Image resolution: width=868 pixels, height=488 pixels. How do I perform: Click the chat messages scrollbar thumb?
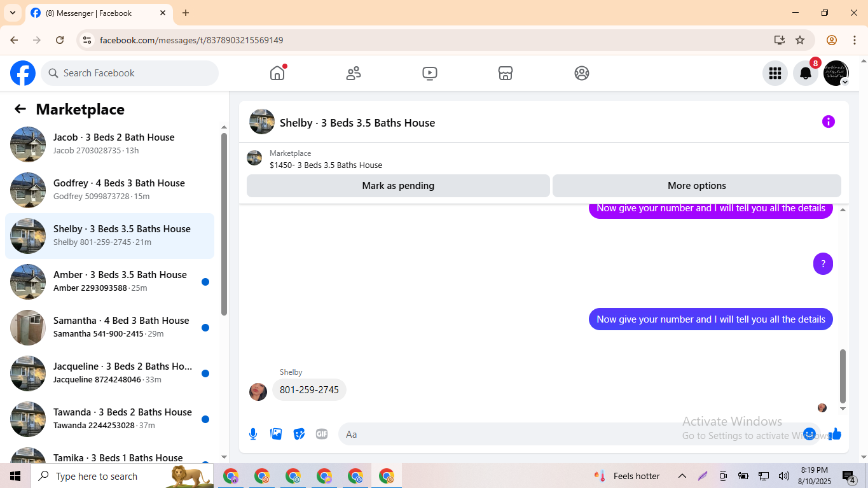tap(843, 376)
